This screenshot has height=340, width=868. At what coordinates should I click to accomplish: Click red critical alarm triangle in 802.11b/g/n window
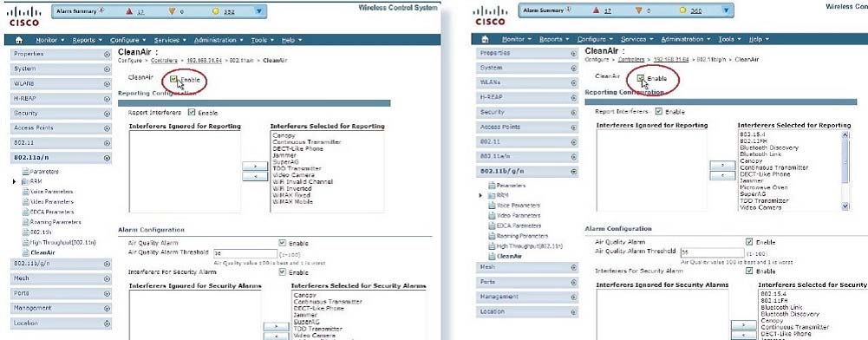597,10
